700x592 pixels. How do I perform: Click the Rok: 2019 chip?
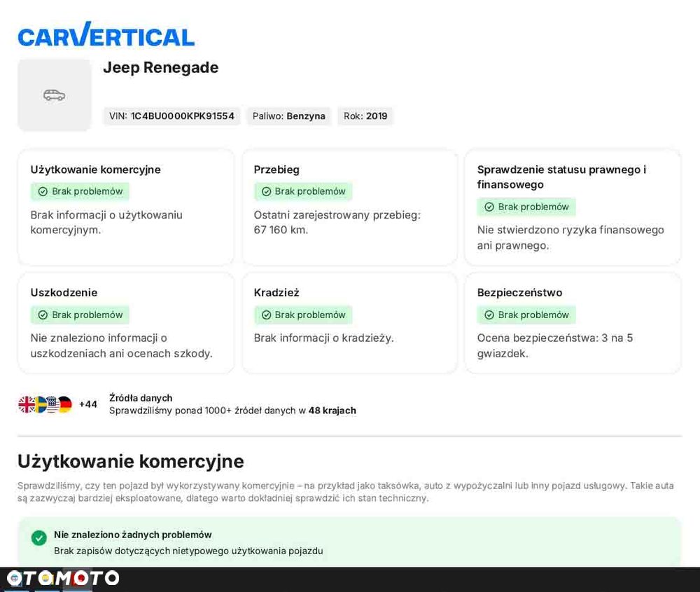click(x=365, y=116)
